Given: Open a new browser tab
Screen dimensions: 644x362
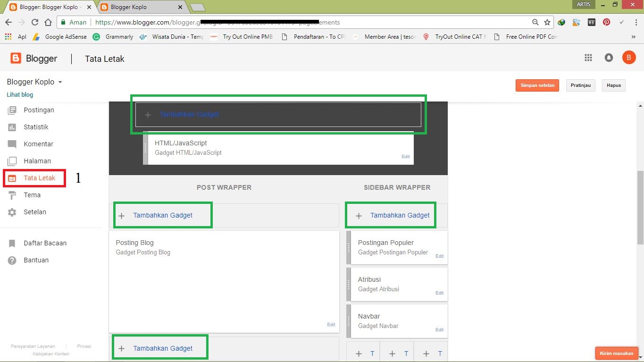Looking at the screenshot, I should (197, 7).
